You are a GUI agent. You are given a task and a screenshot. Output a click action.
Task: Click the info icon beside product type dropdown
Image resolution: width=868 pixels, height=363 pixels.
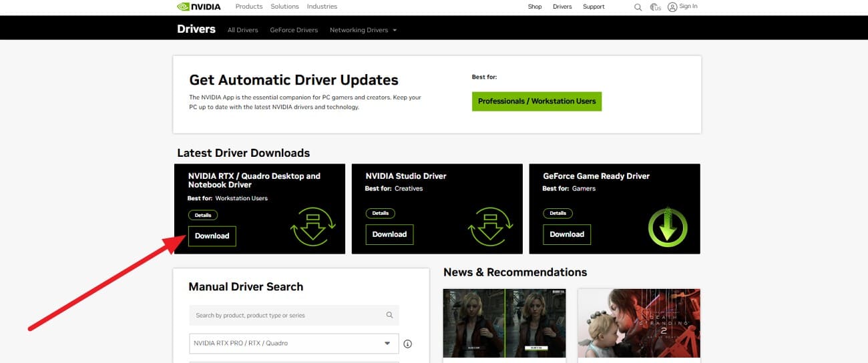408,344
